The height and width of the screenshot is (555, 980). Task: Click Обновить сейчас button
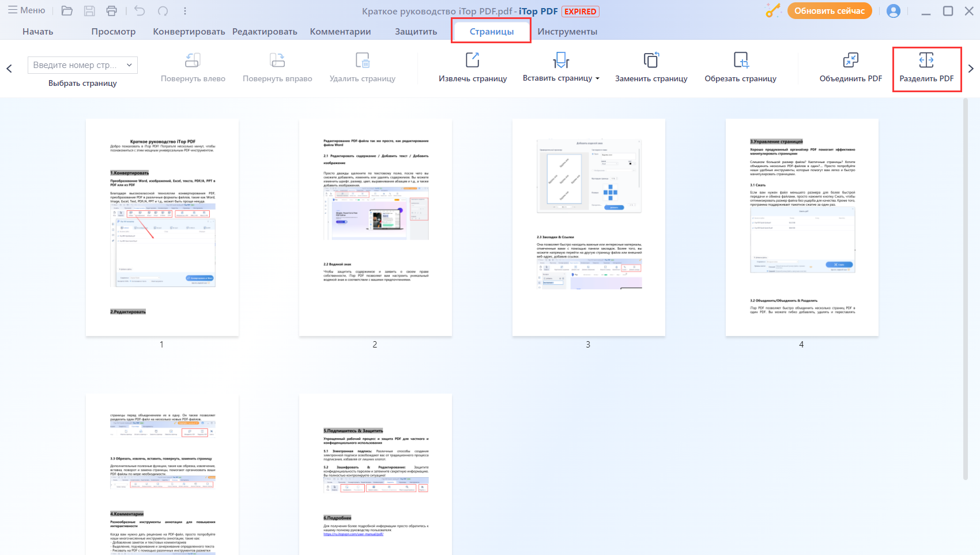tap(830, 11)
